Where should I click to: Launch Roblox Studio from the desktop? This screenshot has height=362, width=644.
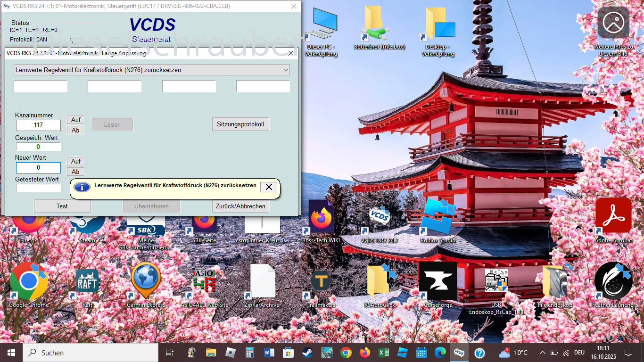[x=438, y=220]
